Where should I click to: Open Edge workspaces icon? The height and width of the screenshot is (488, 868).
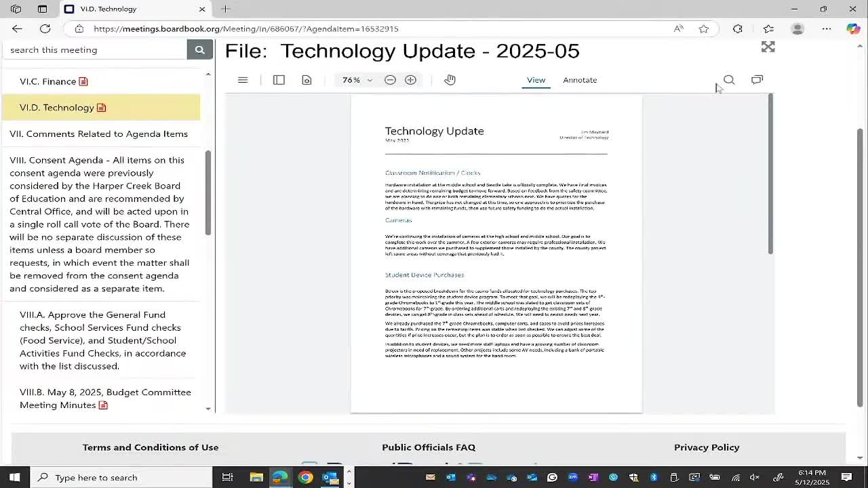pyautogui.click(x=16, y=9)
